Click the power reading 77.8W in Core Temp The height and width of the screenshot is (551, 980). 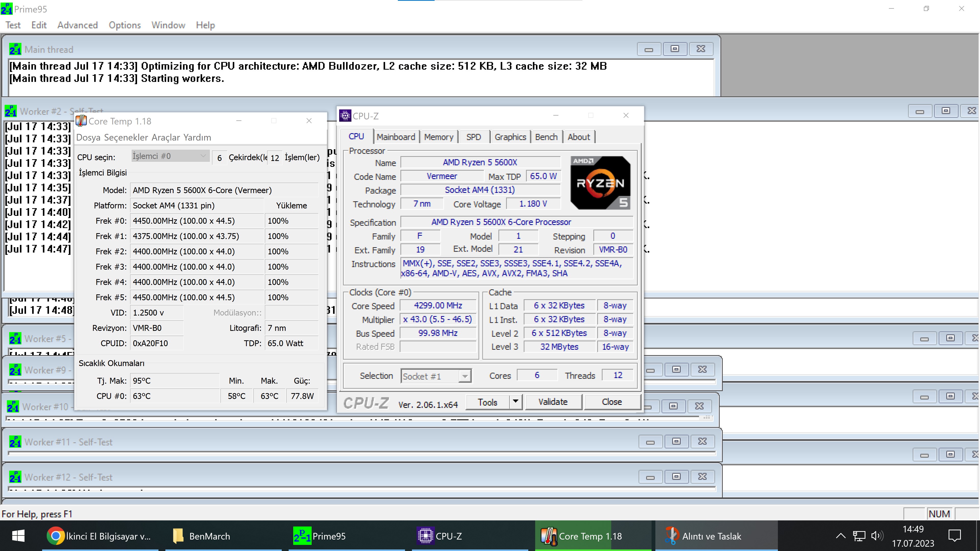(x=302, y=396)
